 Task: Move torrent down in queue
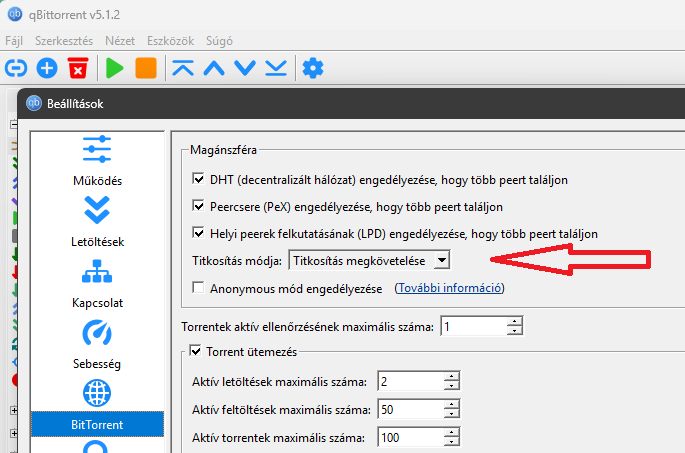point(245,68)
